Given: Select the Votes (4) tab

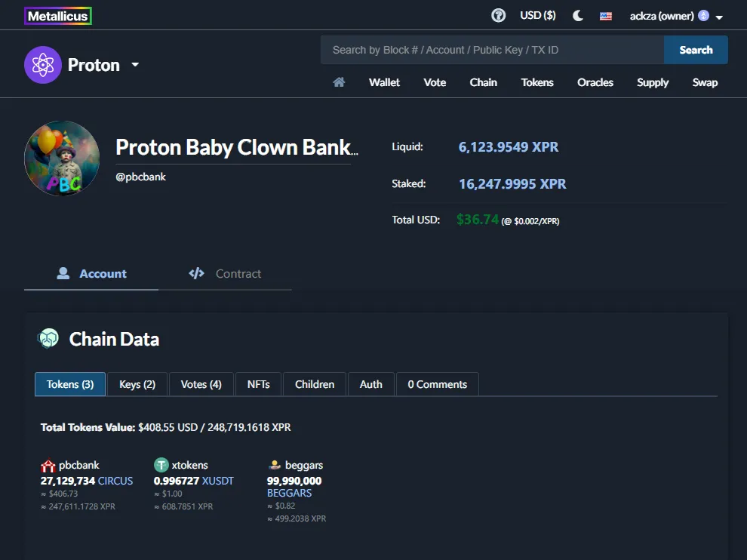Looking at the screenshot, I should click(x=201, y=384).
